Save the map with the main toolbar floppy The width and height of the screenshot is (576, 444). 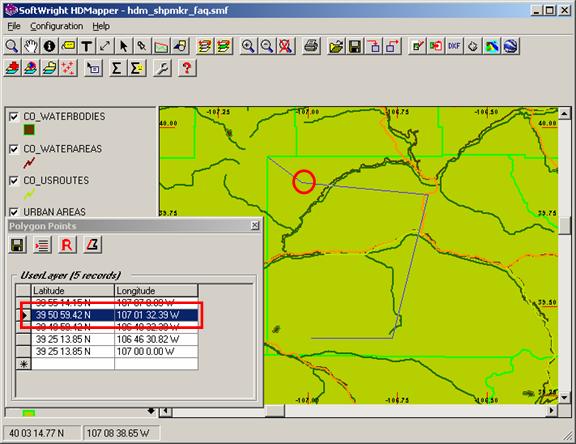click(355, 46)
